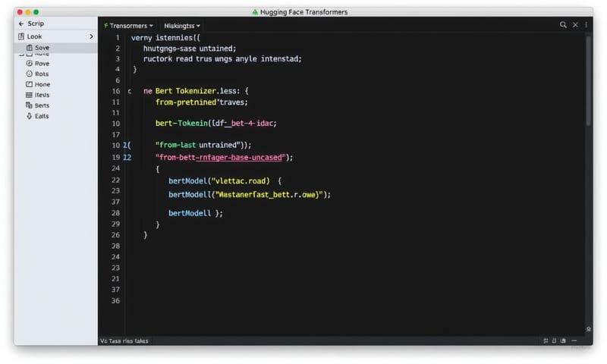
Task: Click the first layout icon in status bar
Action: tap(546, 340)
